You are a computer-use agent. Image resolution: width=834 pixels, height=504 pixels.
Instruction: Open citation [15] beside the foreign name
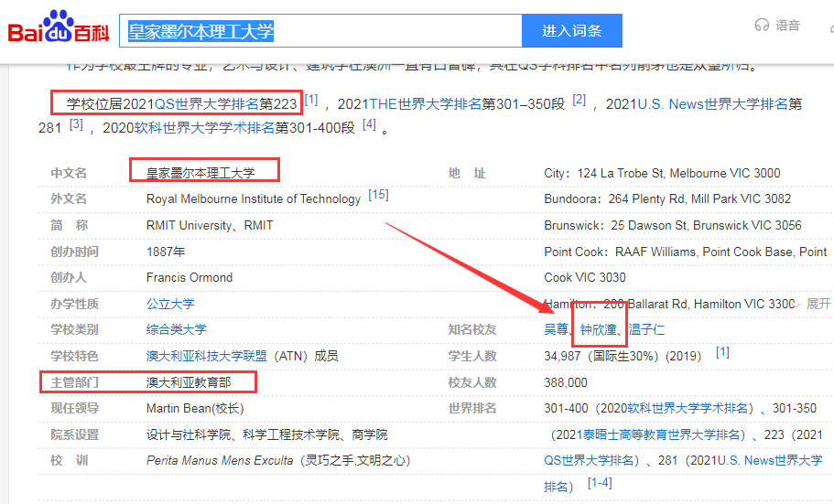[379, 195]
